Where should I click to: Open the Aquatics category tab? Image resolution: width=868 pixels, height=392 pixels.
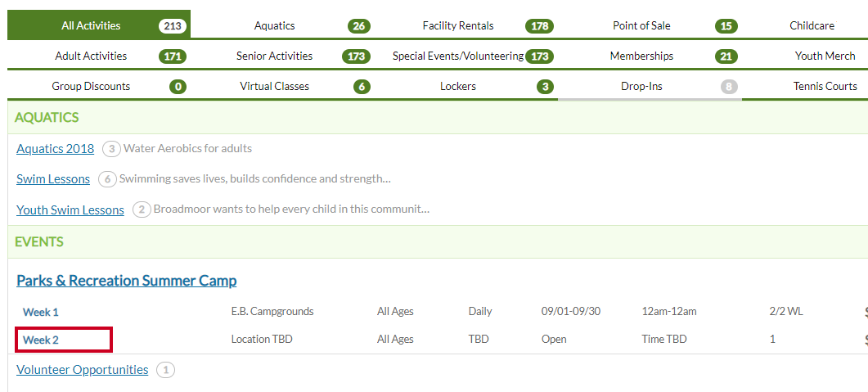(282, 25)
